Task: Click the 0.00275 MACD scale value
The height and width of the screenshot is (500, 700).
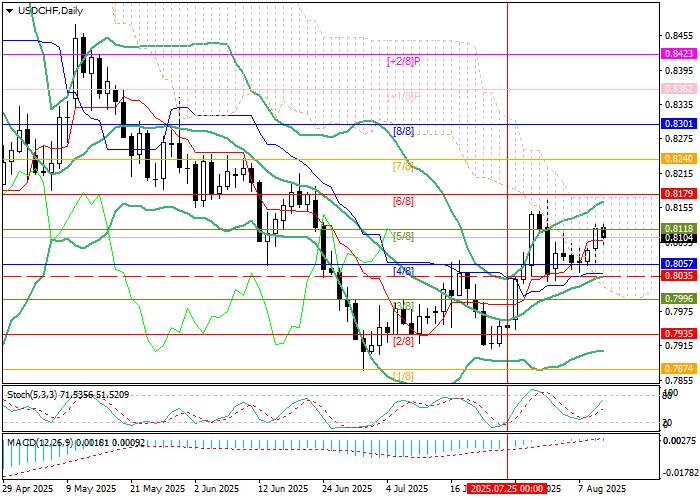Action: [679, 440]
